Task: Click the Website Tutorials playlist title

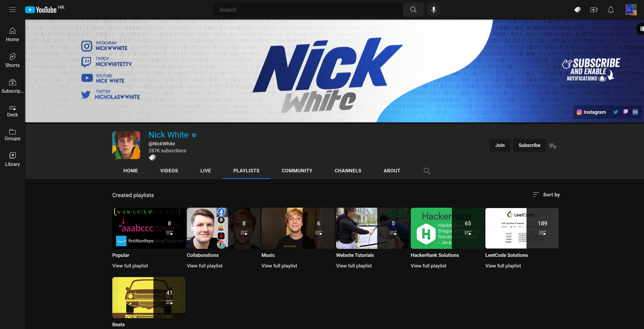Action: [355, 255]
